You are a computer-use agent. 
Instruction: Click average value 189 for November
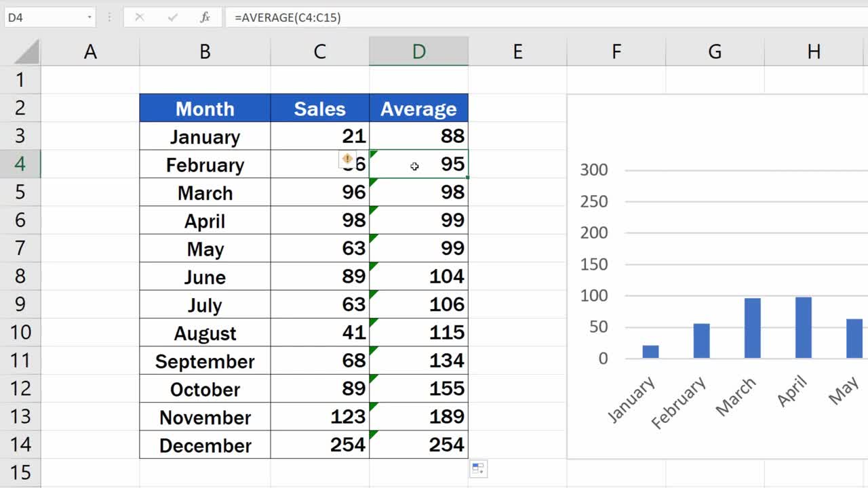pyautogui.click(x=418, y=417)
